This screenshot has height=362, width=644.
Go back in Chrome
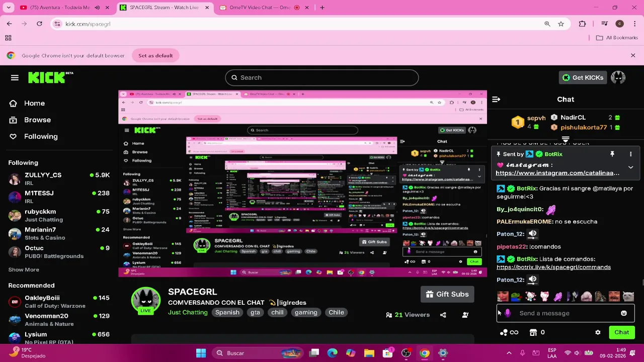click(9, 24)
